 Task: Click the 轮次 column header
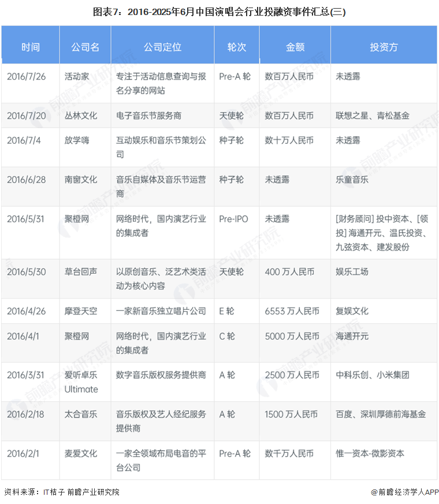point(237,47)
